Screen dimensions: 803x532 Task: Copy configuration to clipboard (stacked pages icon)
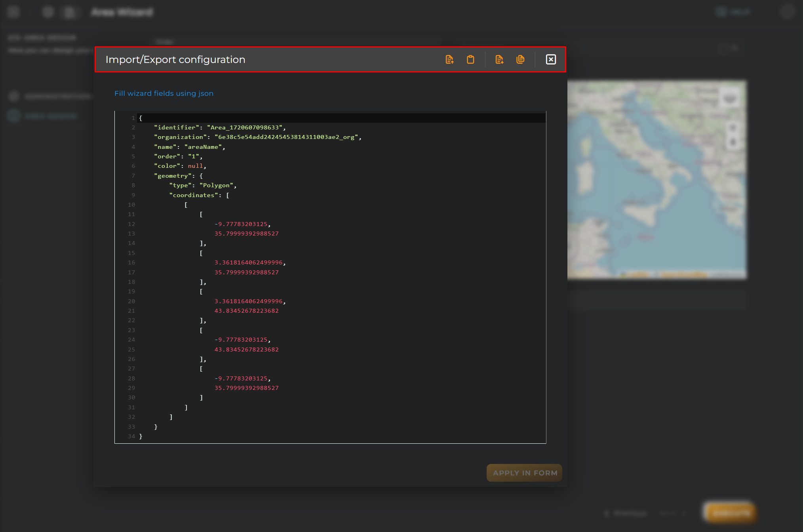[520, 59]
